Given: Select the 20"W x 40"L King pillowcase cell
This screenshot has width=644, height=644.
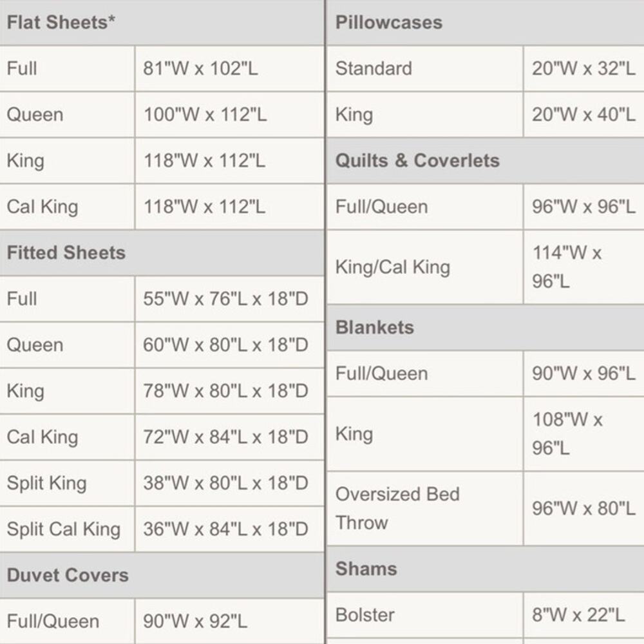Looking at the screenshot, I should point(584,115).
